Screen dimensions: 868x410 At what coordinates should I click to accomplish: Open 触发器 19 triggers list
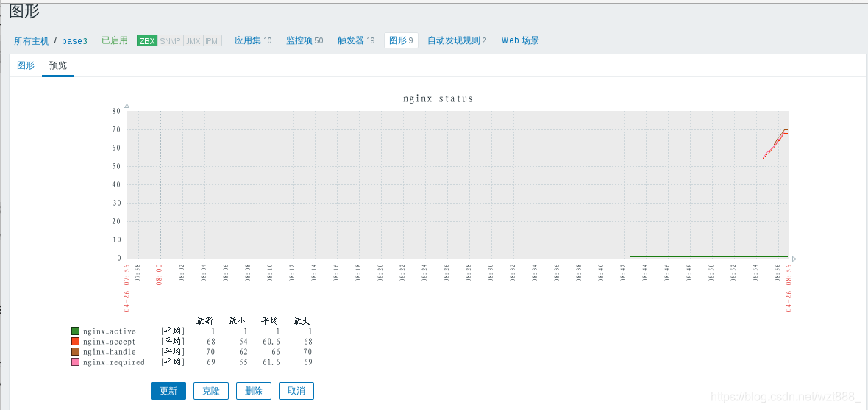pos(356,40)
